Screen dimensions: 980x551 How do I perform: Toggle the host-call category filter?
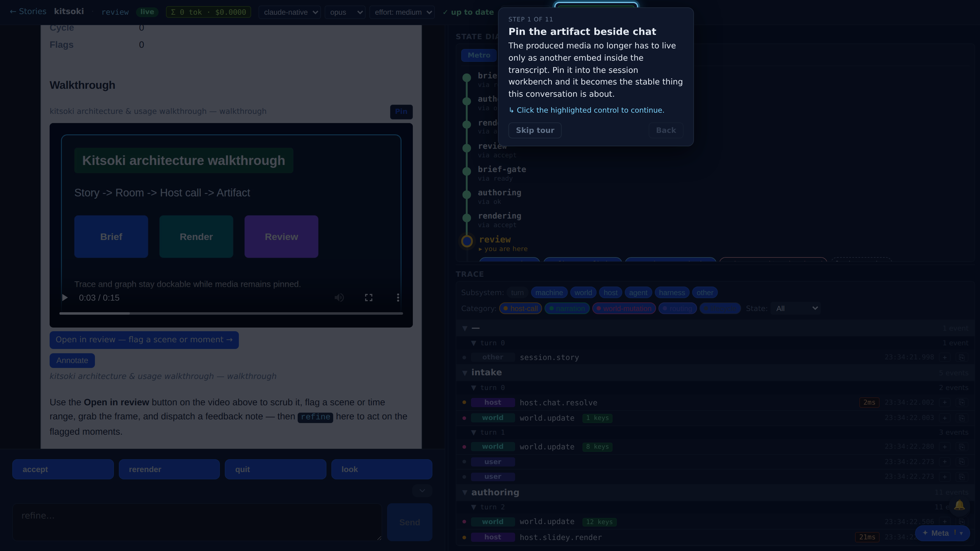[520, 308]
